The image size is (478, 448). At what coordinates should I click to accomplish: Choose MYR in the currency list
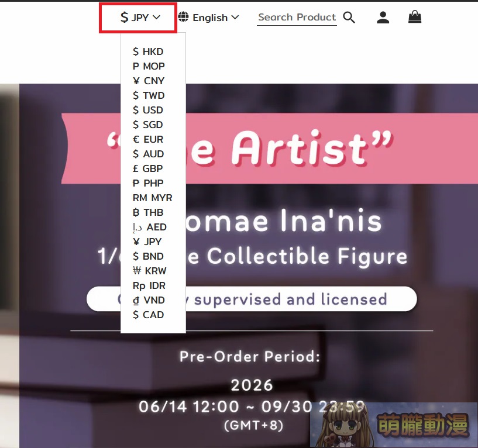click(x=153, y=198)
